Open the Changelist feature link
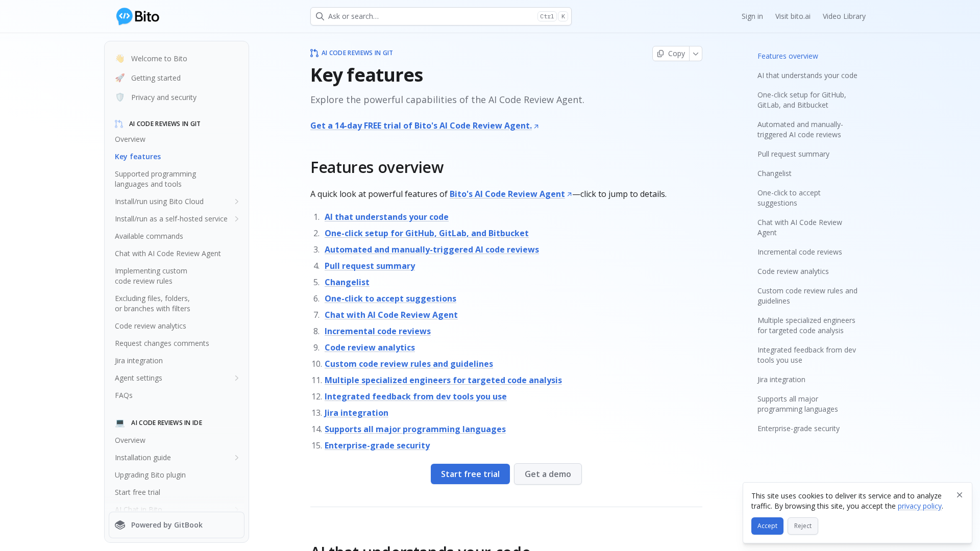The height and width of the screenshot is (551, 980). 347,282
